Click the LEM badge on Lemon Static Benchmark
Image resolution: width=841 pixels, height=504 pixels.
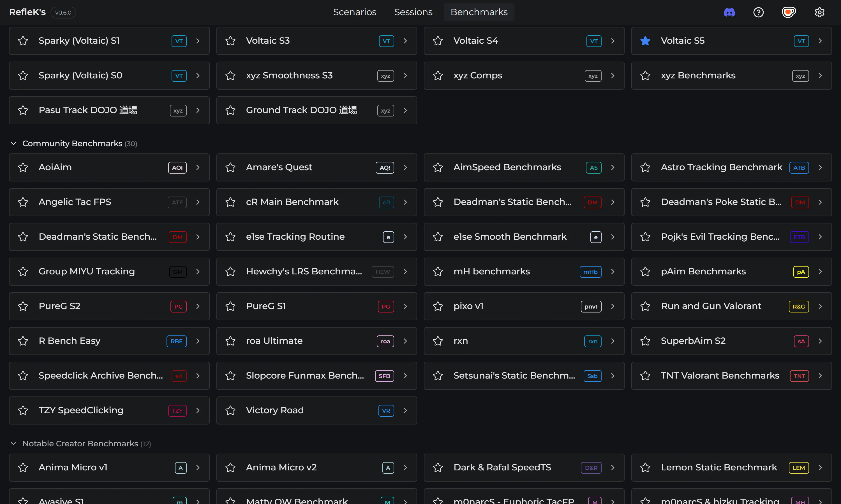tap(798, 468)
